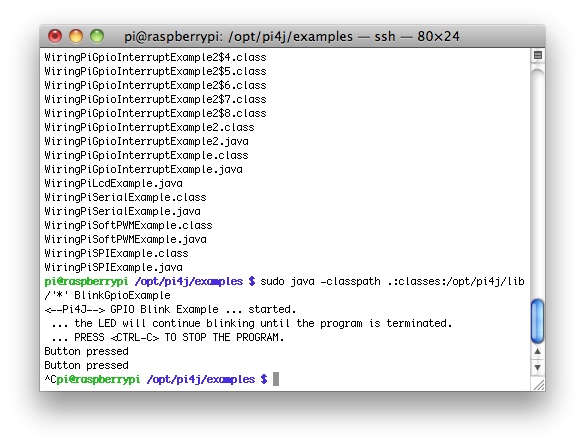Click the GPIO Blink Example started line

coord(170,309)
